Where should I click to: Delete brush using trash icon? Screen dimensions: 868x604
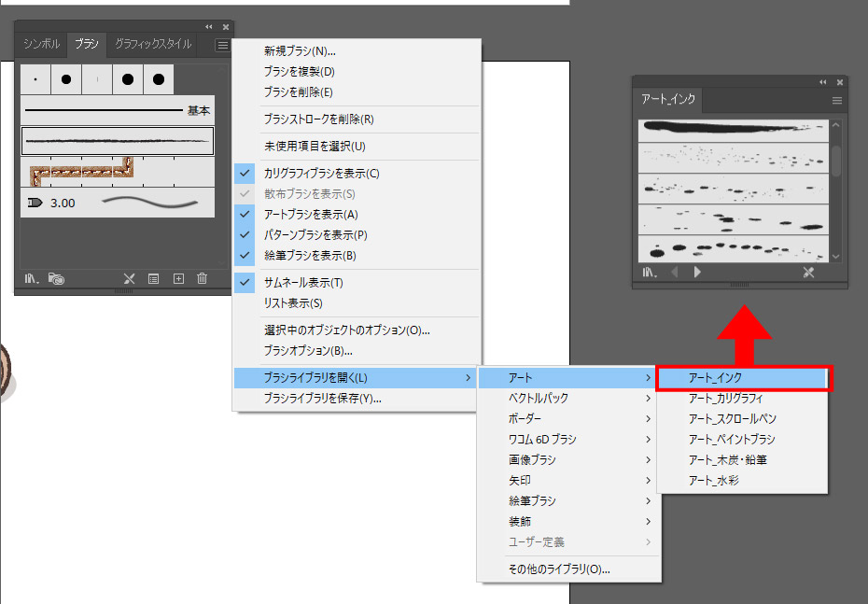point(202,278)
